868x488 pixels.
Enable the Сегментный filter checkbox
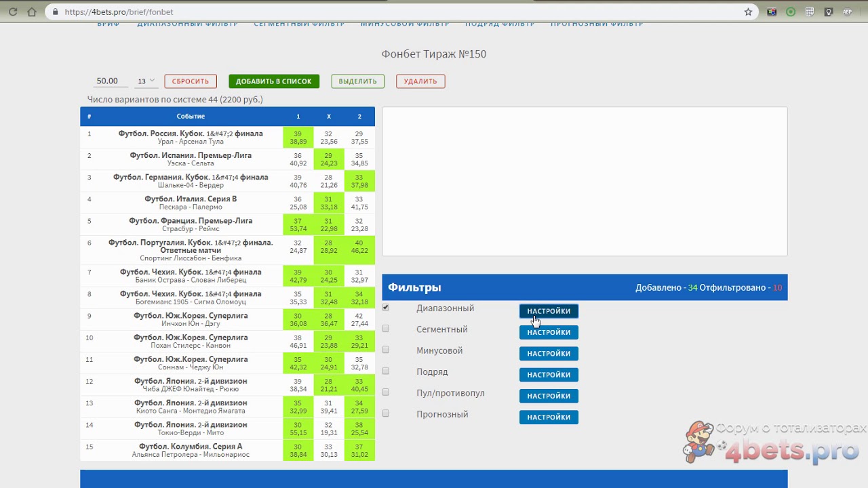pyautogui.click(x=386, y=329)
